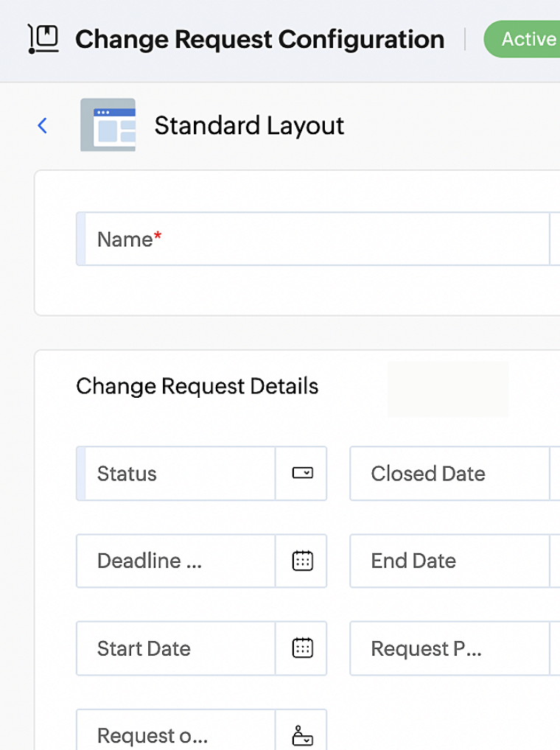Viewport: 560px width, 750px height.
Task: Click the Standard Layout title text
Action: [248, 125]
